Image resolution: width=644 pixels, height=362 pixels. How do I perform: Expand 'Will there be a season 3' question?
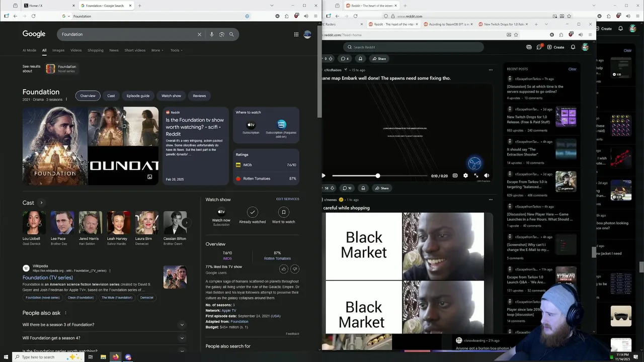tap(104, 325)
